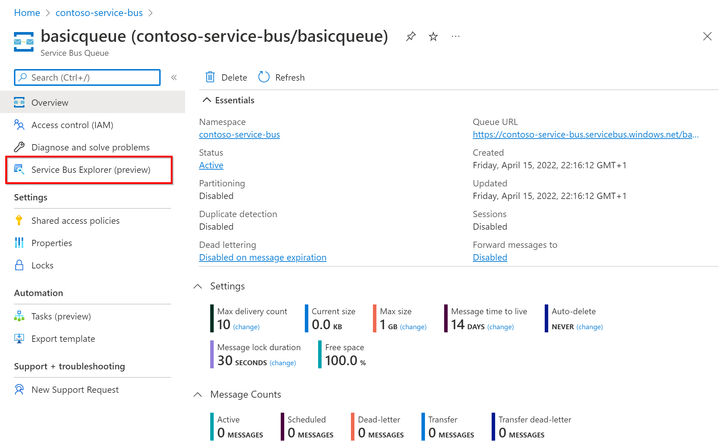Click the Refresh circular arrow icon
Screen dimensions: 727x443
click(264, 77)
